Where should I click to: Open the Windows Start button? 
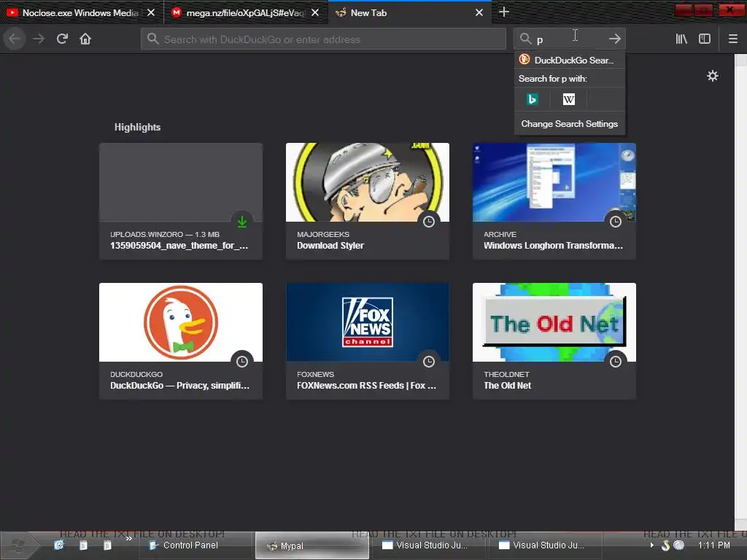18,545
